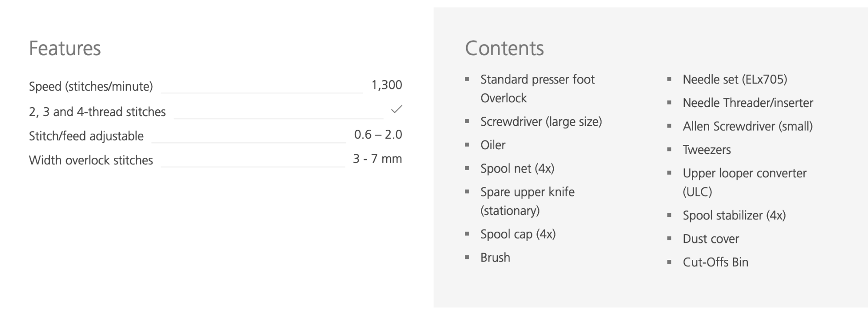The height and width of the screenshot is (311, 868).
Task: Click the Stitch/feed adjustable label
Action: 86,136
